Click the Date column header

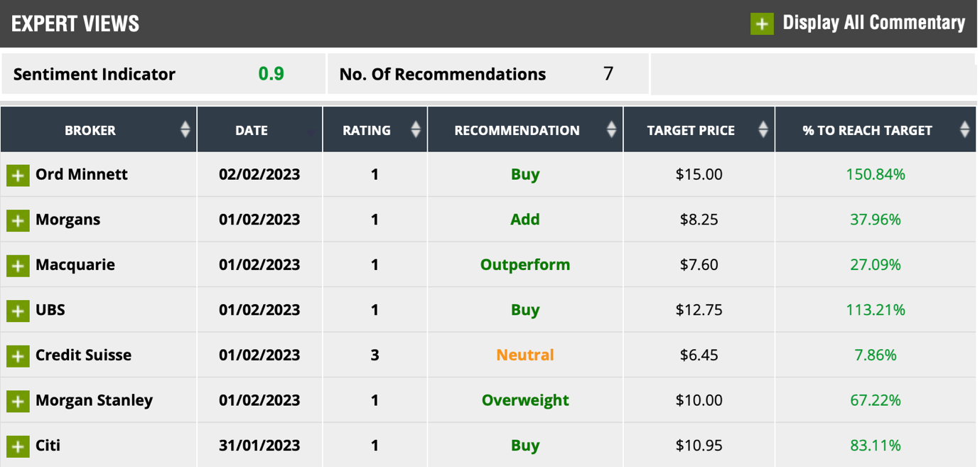(x=252, y=130)
